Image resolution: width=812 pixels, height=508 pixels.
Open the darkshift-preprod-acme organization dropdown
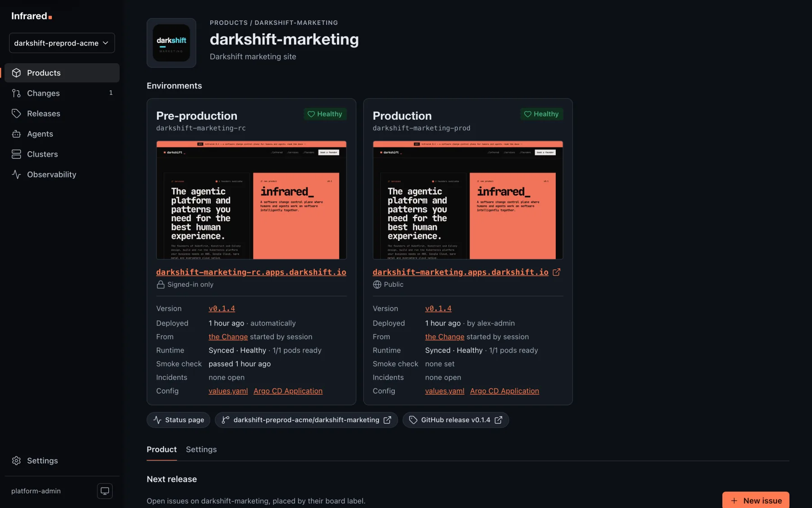[62, 43]
